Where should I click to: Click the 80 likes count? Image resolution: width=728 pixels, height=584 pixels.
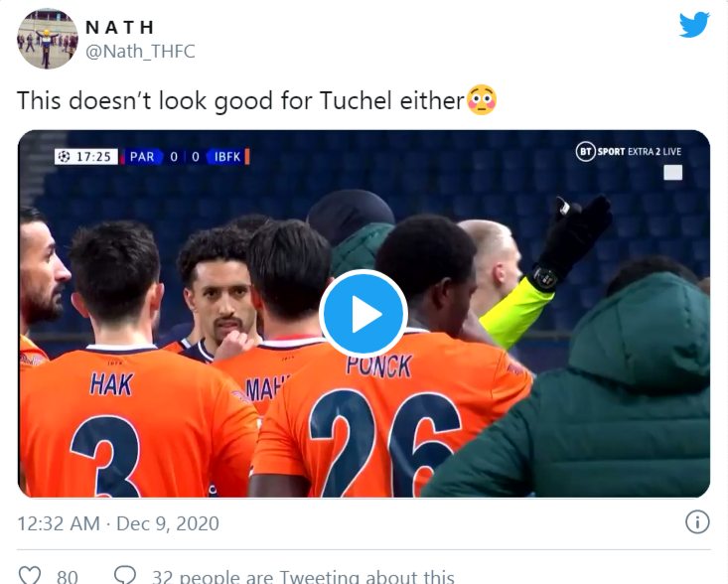tap(68, 576)
